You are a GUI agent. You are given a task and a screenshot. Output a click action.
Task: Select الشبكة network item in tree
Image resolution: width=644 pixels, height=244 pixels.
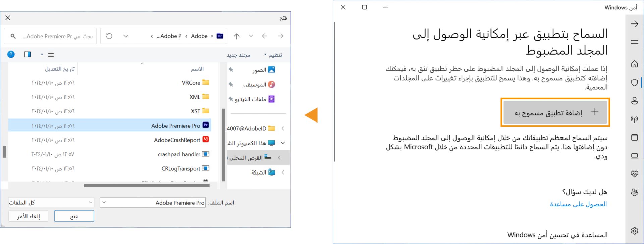[x=263, y=172]
